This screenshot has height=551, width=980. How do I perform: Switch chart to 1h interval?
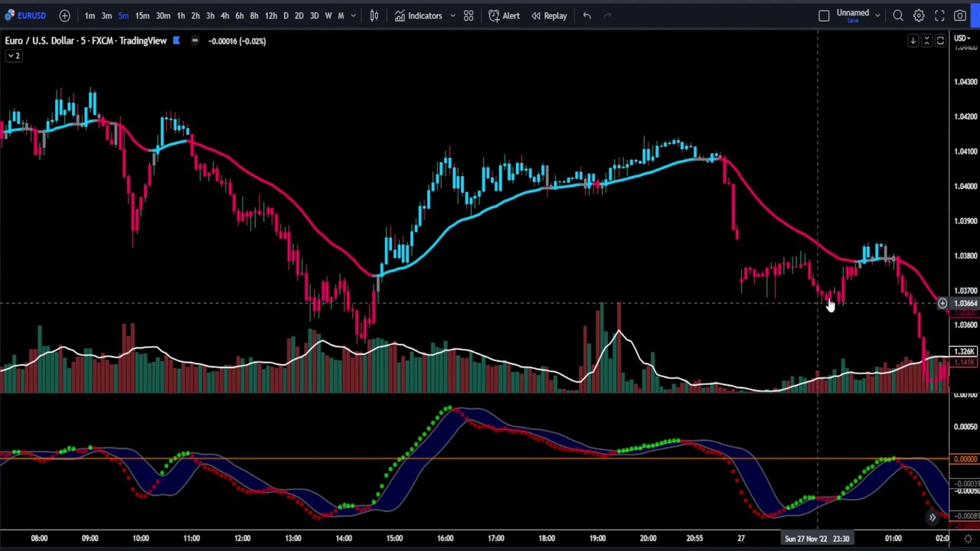coord(181,15)
